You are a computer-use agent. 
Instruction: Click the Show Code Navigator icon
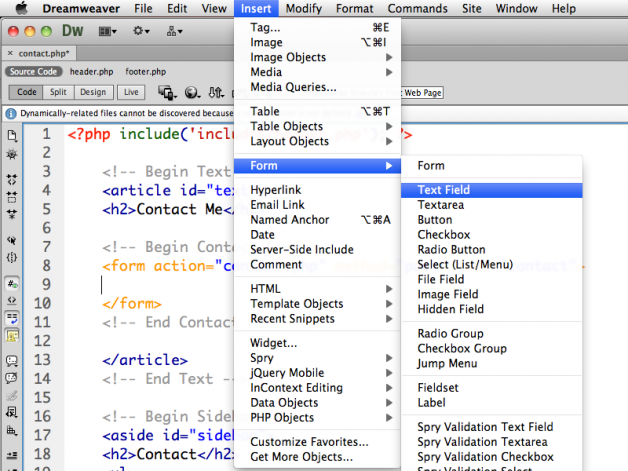[12, 154]
